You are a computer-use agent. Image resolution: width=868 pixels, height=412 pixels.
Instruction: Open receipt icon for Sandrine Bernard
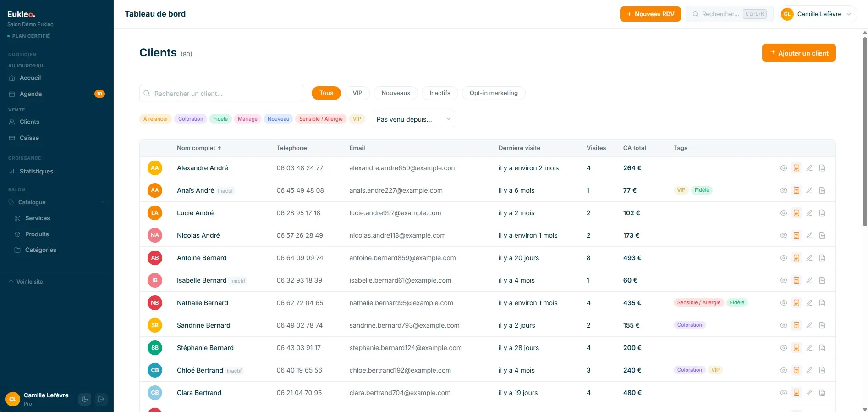coord(797,325)
